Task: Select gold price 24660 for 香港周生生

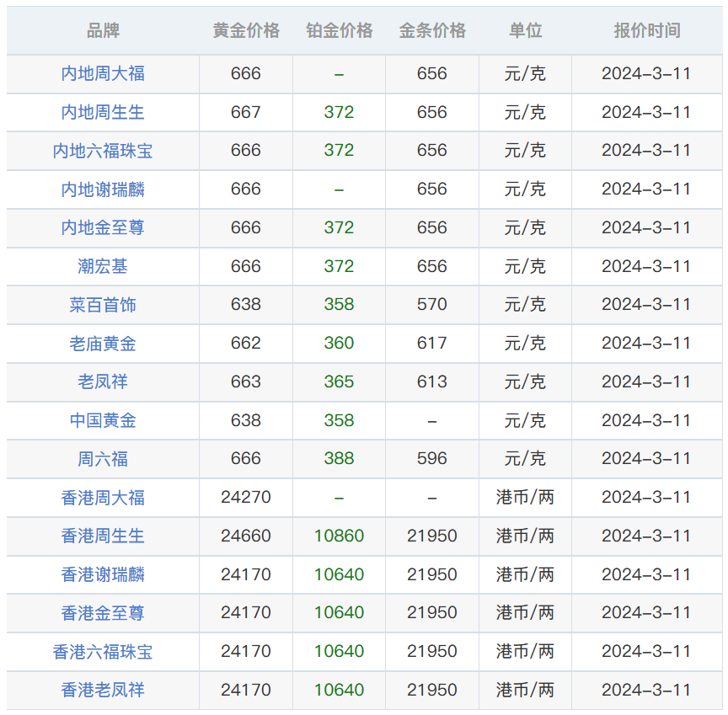Action: (246, 536)
